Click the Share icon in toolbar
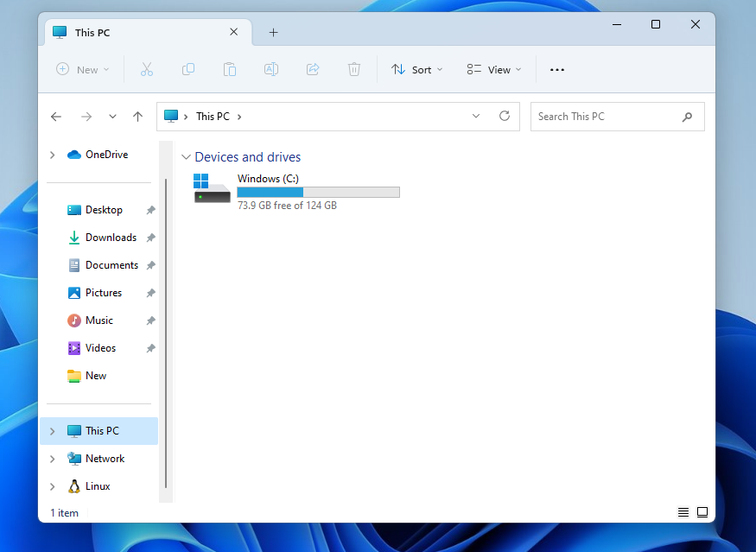Screen dimensions: 756x552 point(313,69)
